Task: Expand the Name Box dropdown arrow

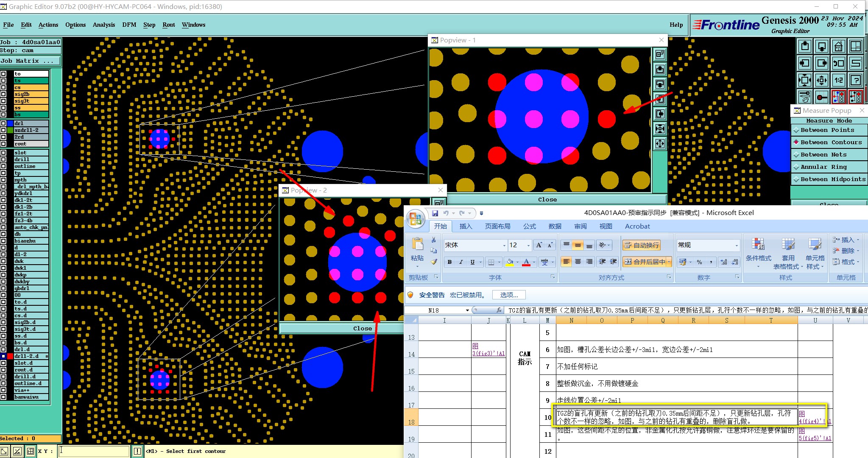Action: click(467, 310)
